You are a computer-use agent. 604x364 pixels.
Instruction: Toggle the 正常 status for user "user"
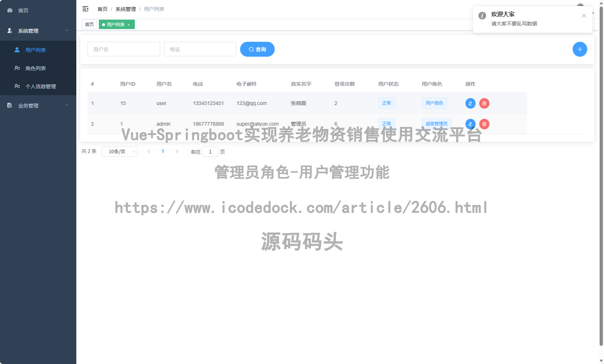coord(386,103)
